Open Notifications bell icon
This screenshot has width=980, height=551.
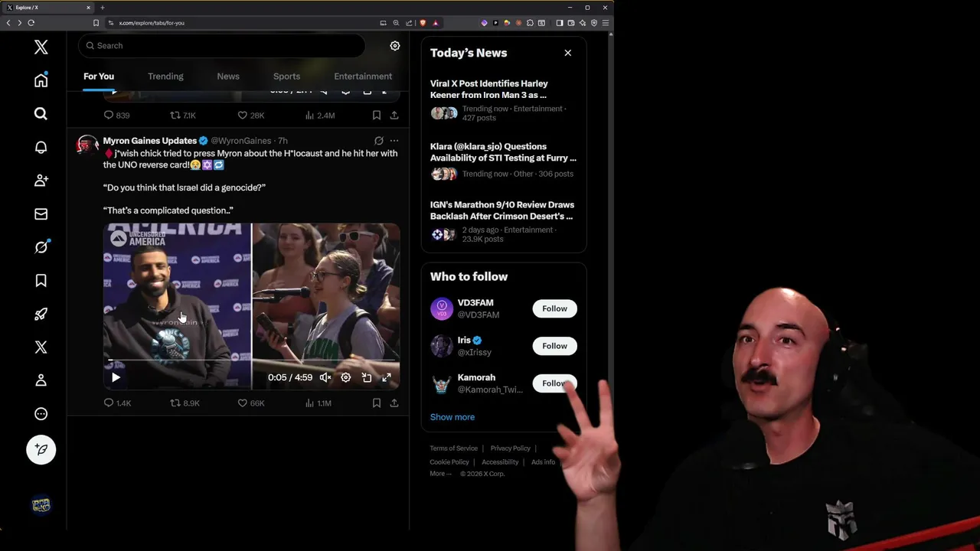tap(41, 147)
